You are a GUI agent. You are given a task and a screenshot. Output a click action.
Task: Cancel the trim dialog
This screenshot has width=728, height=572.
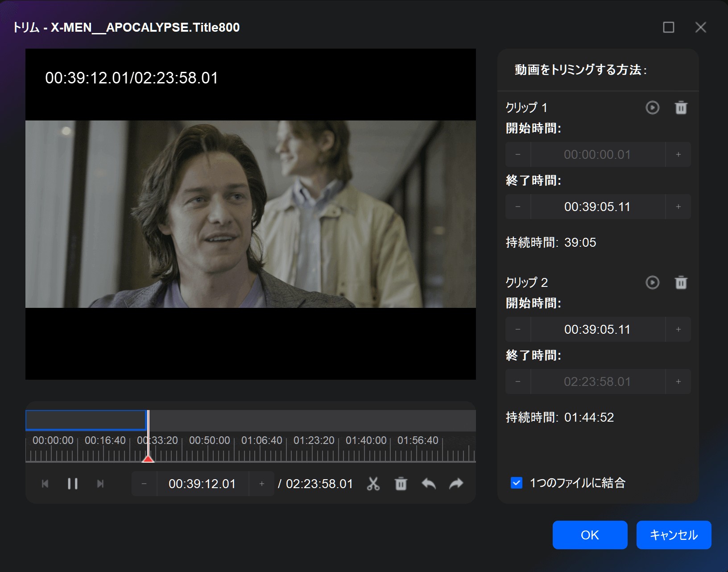674,535
